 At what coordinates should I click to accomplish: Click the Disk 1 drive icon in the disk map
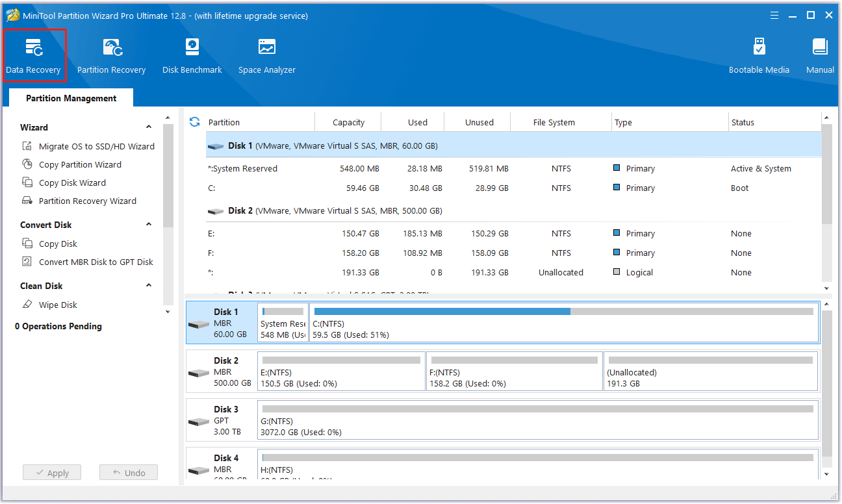(199, 324)
